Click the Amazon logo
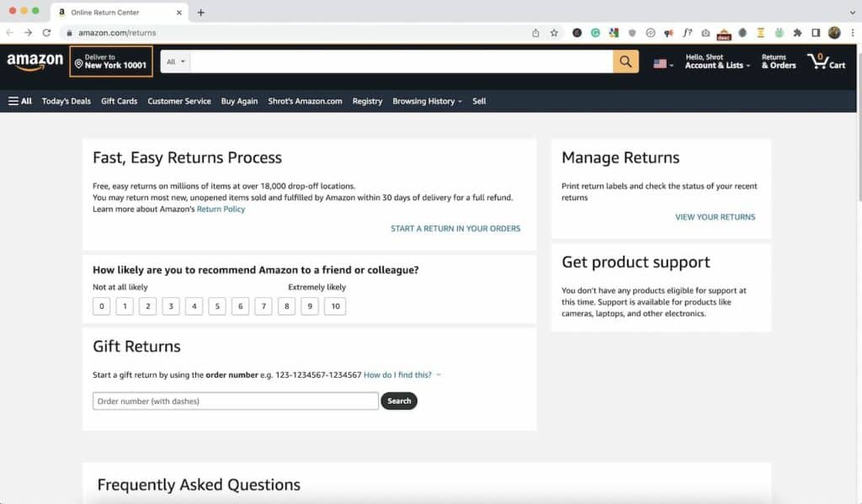The height and width of the screenshot is (504, 862). pos(35,61)
